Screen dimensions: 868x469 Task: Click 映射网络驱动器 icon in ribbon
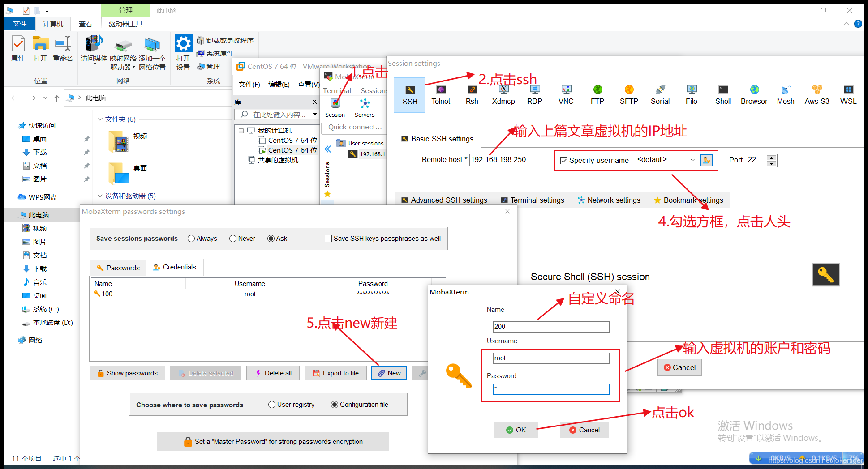coord(123,54)
